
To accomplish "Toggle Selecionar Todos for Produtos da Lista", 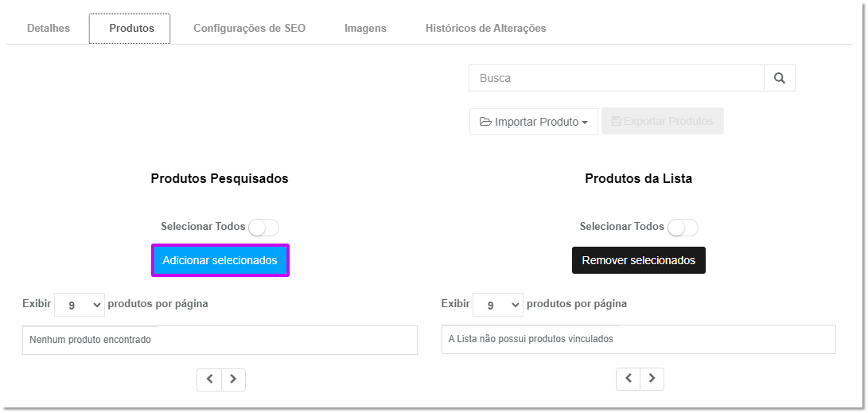I will click(683, 228).
